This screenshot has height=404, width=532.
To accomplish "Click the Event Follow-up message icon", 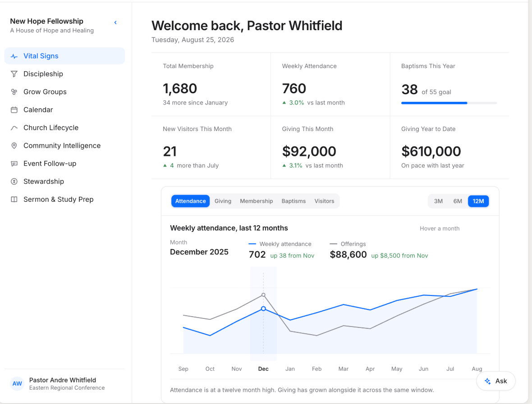I will click(14, 163).
